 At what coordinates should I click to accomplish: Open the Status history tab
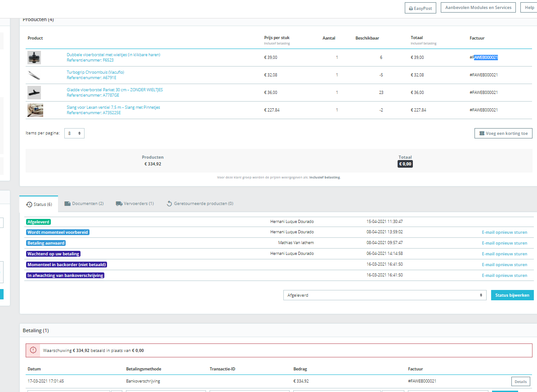[x=39, y=204]
